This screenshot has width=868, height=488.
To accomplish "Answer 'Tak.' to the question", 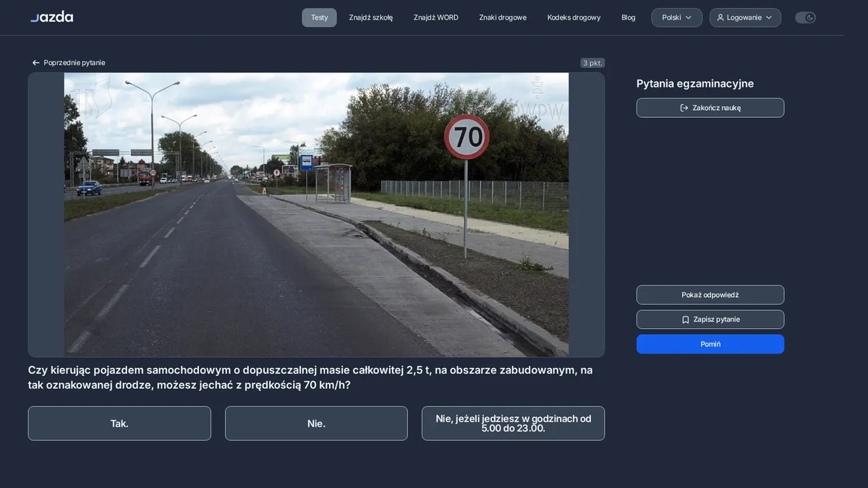I will coord(119,424).
